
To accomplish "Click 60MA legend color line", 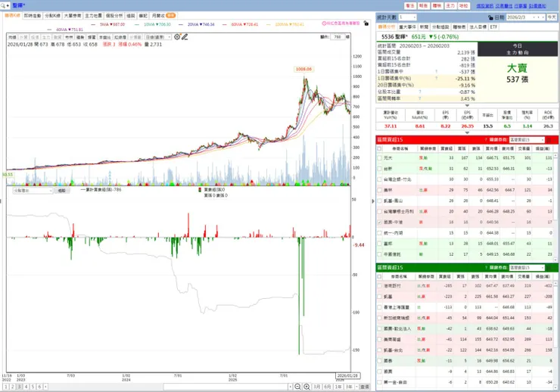I will (224, 25).
